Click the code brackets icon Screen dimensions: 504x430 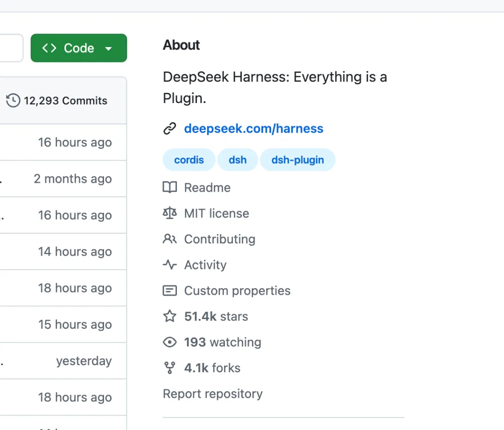click(49, 48)
